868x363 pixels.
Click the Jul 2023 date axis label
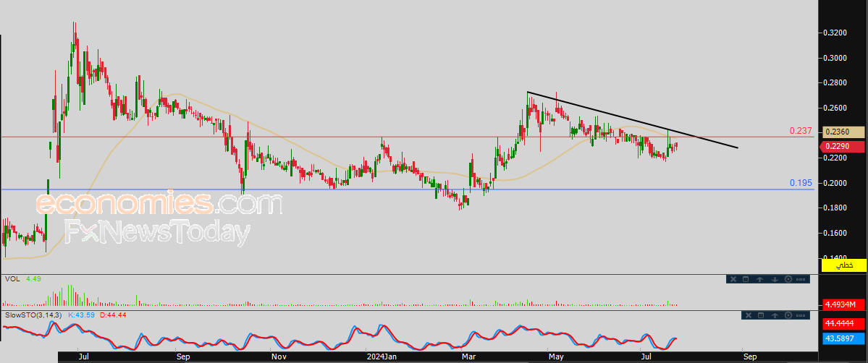pos(83,357)
